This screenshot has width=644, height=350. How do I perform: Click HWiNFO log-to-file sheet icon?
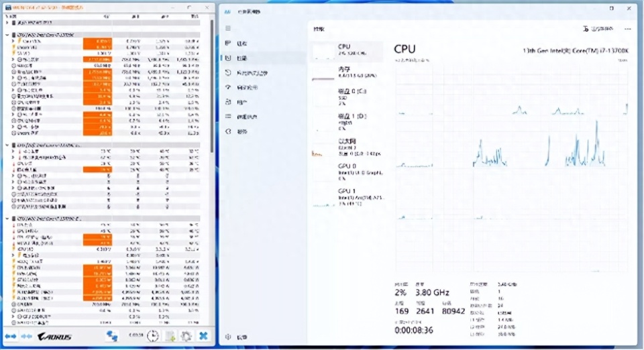(170, 336)
